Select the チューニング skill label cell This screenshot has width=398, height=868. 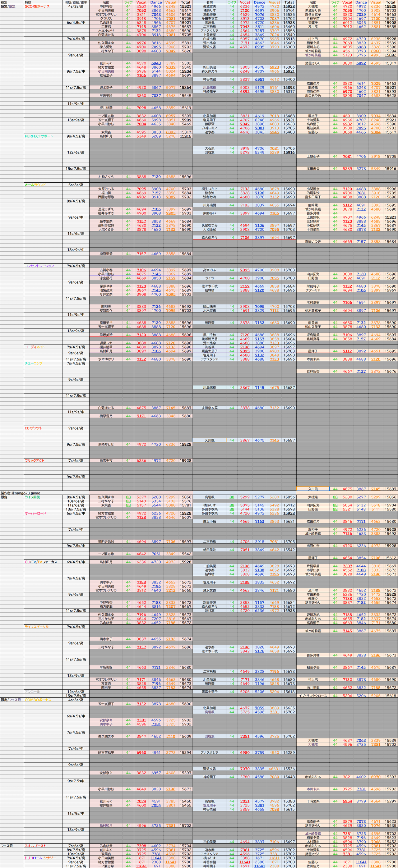(43, 363)
